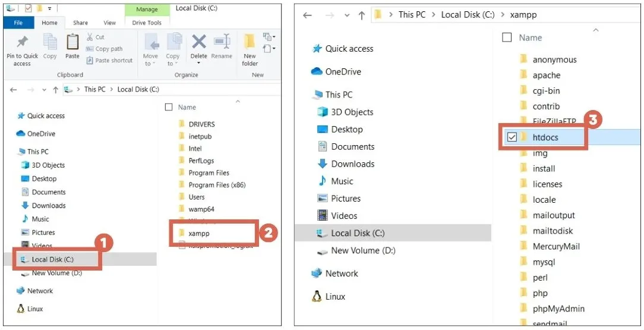This screenshot has height=330, width=644.
Task: Click the New folder icon
Action: click(250, 42)
